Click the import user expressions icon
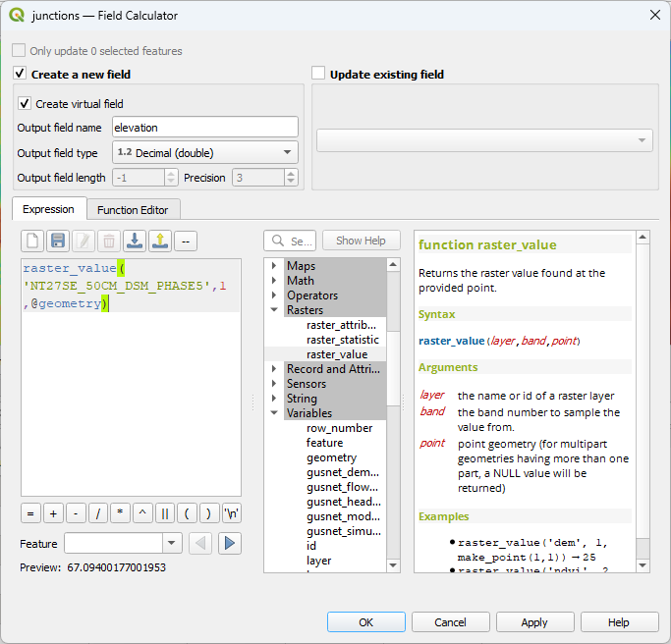The width and height of the screenshot is (671, 644). click(x=135, y=241)
